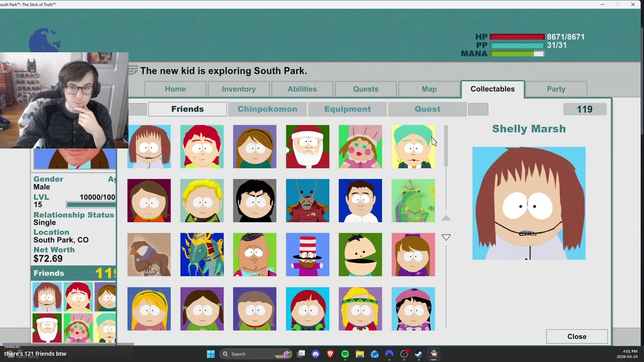Click the Santa thumbnail in left Friends panel

(47, 328)
